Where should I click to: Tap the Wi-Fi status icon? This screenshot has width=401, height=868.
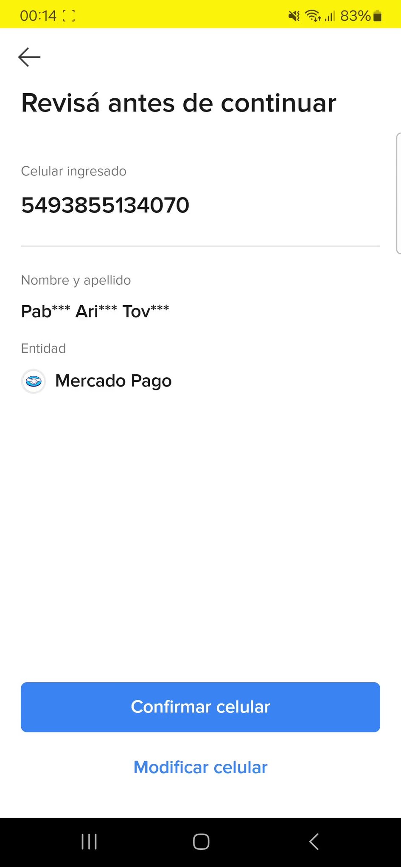(x=313, y=16)
